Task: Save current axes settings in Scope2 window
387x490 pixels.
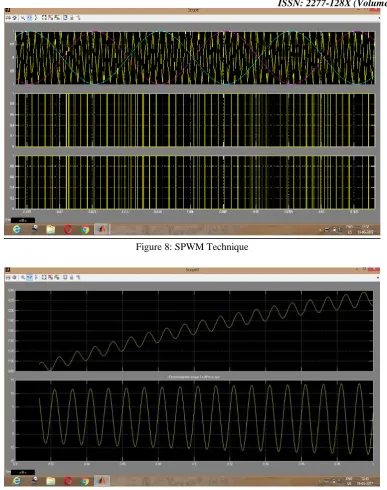Action: coord(50,277)
